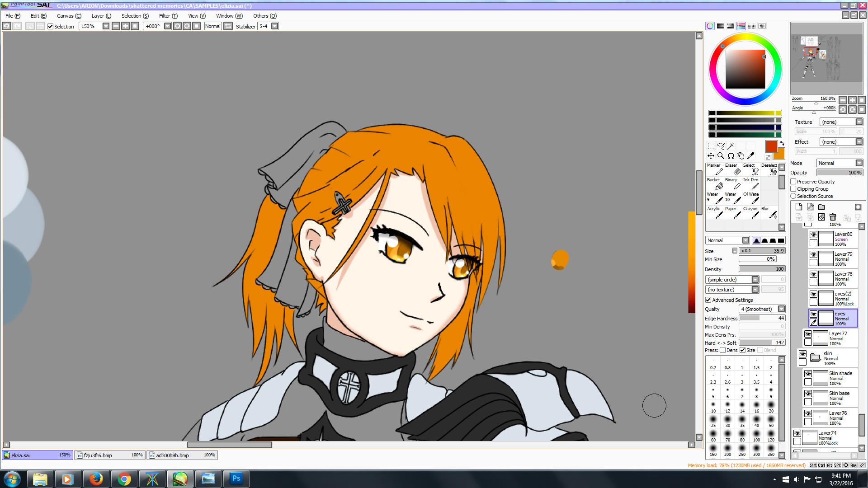Enable Preserve Opacity for the layer
This screenshot has height=488, width=868.
[793, 181]
